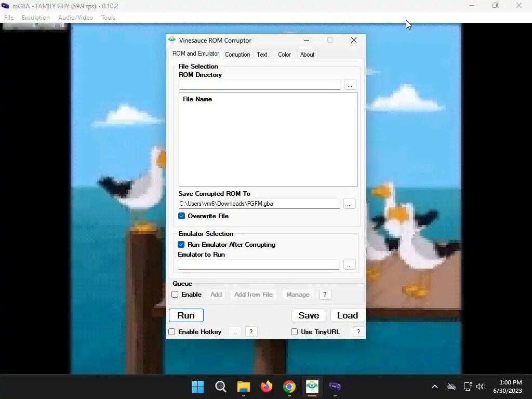The width and height of the screenshot is (532, 399).
Task: Browse for Emulator to Run
Action: [349, 264]
